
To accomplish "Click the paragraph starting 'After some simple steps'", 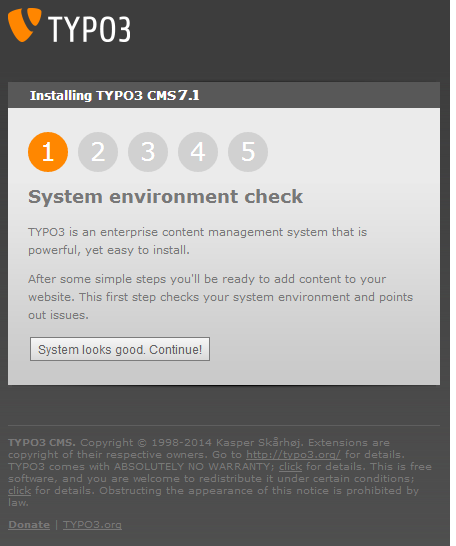I will tap(220, 297).
